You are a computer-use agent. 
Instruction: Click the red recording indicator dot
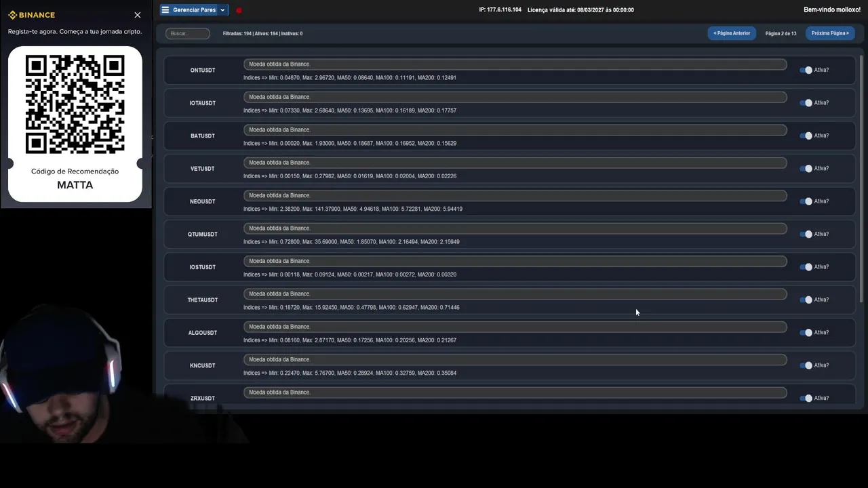tap(239, 10)
